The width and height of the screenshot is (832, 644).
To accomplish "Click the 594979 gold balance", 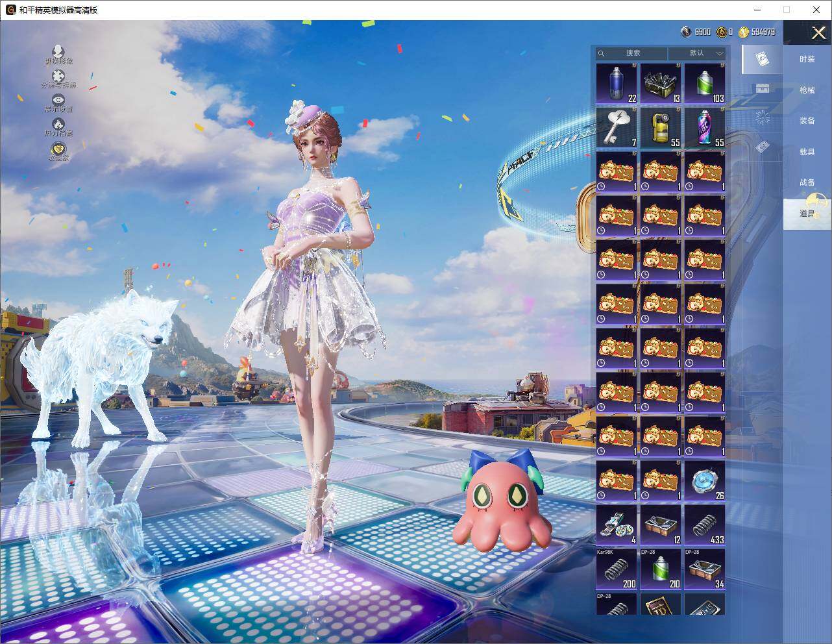I will 763,32.
